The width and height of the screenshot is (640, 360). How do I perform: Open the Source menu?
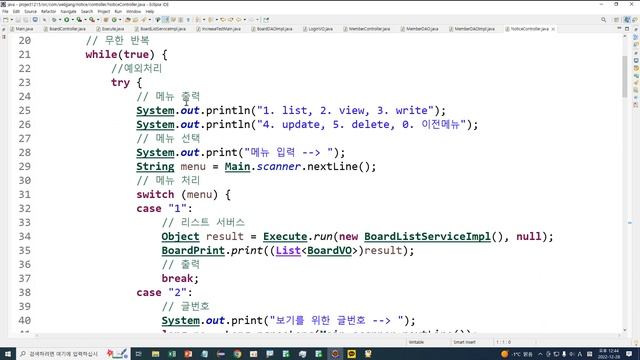point(30,11)
